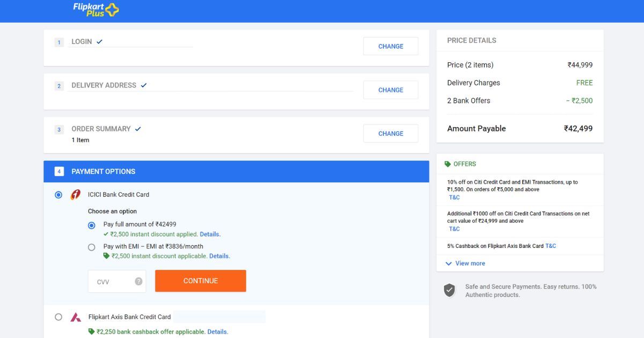
Task: Open T&C for 10% off Citi offer
Action: [455, 197]
